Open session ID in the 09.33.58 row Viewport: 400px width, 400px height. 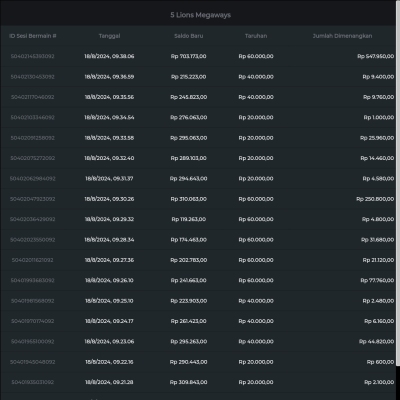click(x=33, y=138)
